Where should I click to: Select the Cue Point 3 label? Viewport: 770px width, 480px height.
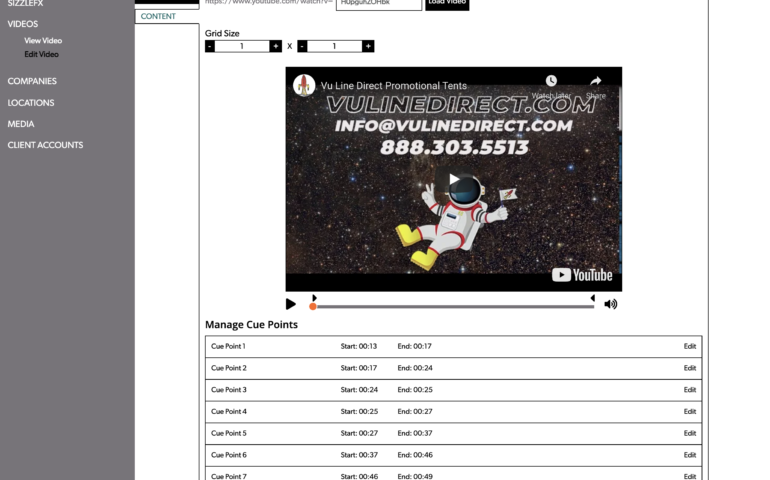[x=229, y=390]
